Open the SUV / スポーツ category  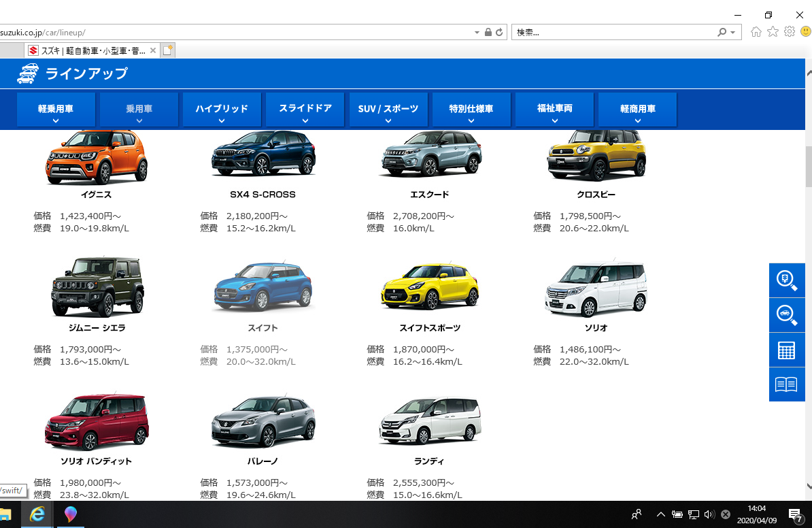(388, 110)
